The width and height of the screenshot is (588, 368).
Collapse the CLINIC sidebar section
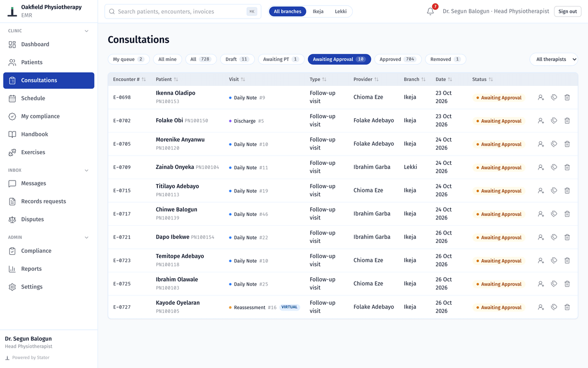click(87, 31)
